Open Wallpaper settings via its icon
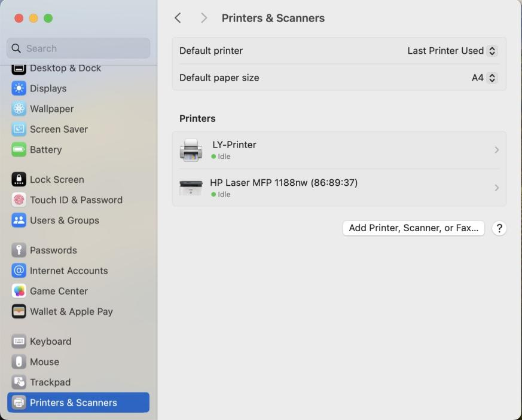522x420 pixels. 19,109
